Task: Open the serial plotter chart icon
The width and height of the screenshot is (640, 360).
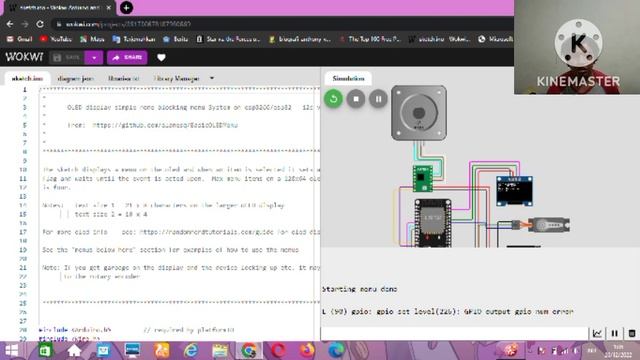Action: point(597,333)
